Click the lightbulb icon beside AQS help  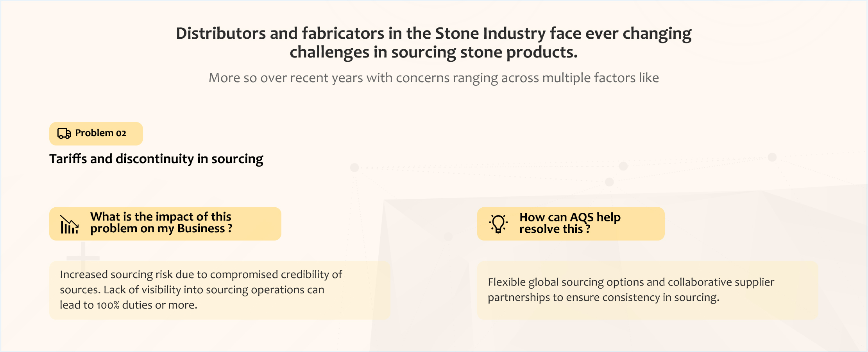498,224
